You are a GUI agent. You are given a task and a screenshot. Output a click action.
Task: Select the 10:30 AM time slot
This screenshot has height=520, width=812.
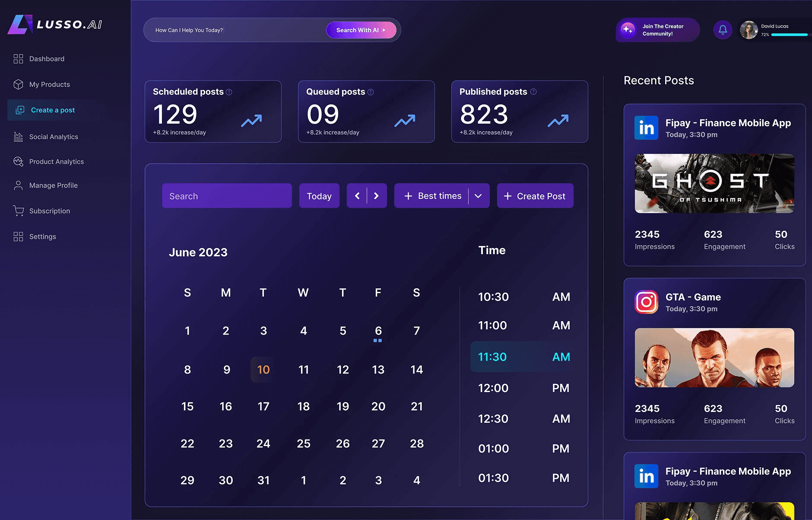point(523,297)
